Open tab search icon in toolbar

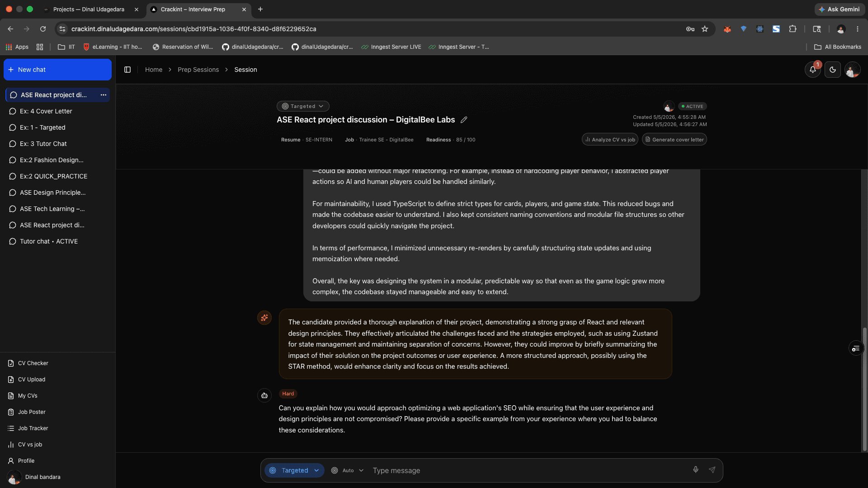tap(817, 29)
